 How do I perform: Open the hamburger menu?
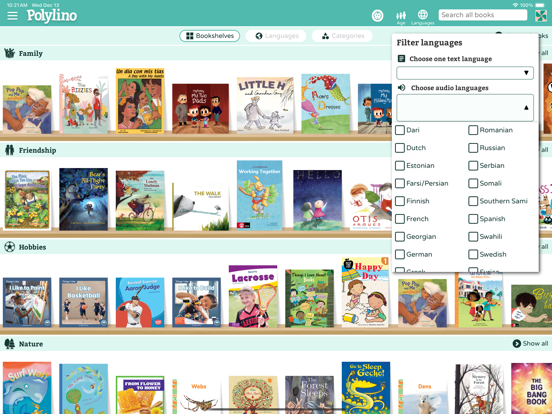coord(12,15)
